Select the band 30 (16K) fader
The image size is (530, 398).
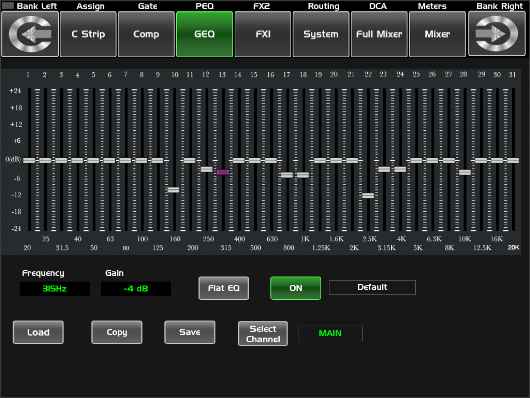(x=497, y=160)
